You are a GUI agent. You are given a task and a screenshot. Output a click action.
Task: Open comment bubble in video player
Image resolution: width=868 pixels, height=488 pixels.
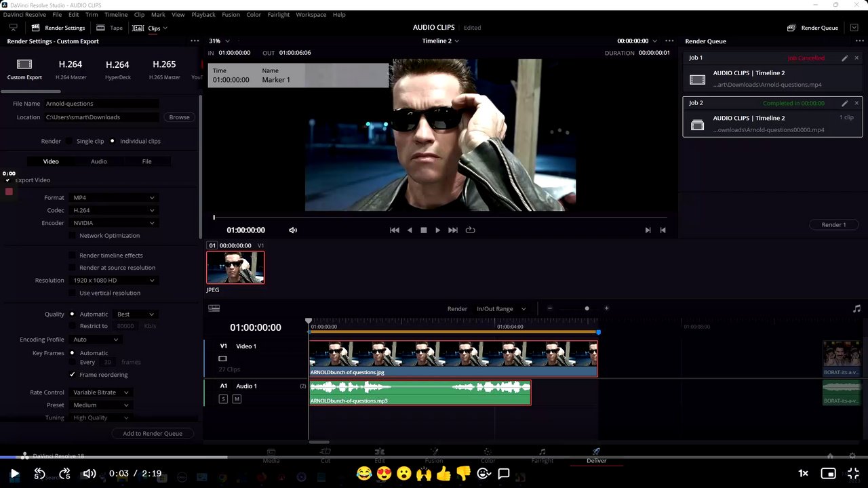(x=504, y=473)
